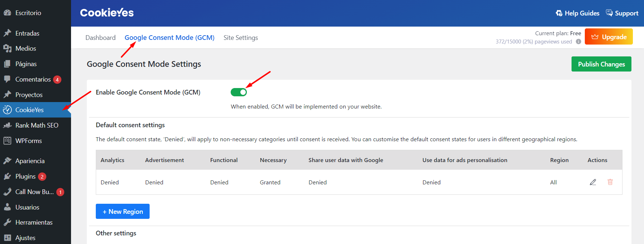644x244 pixels.
Task: Click the Other settings heading
Action: 116,233
